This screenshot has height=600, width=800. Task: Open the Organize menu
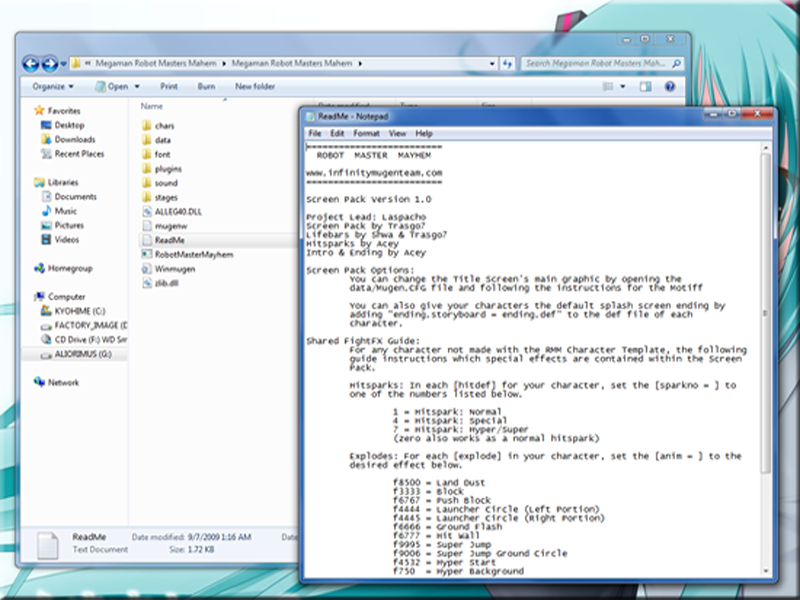[x=53, y=86]
